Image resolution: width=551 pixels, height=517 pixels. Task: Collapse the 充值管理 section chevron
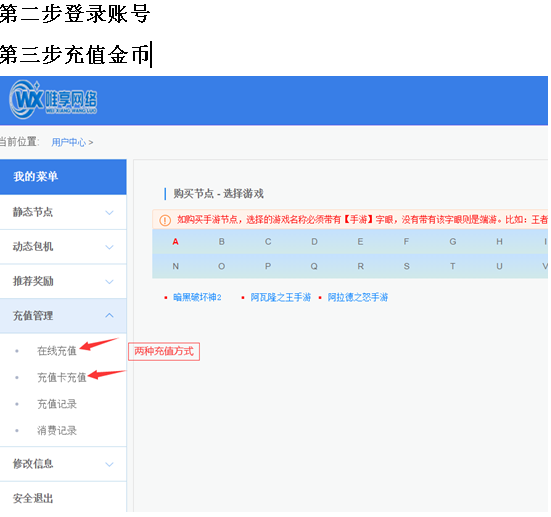pos(109,316)
